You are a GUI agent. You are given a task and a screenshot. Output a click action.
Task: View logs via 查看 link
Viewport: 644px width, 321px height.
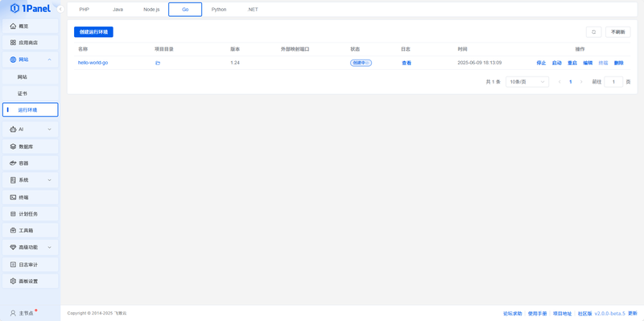[x=407, y=63]
